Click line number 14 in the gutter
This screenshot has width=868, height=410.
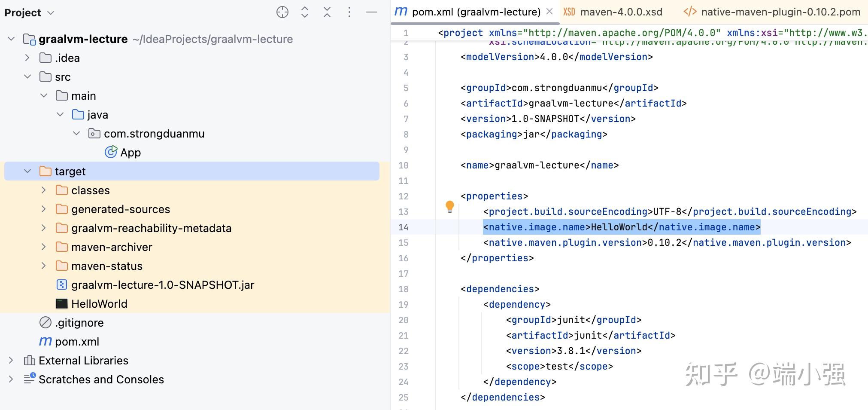(x=404, y=227)
